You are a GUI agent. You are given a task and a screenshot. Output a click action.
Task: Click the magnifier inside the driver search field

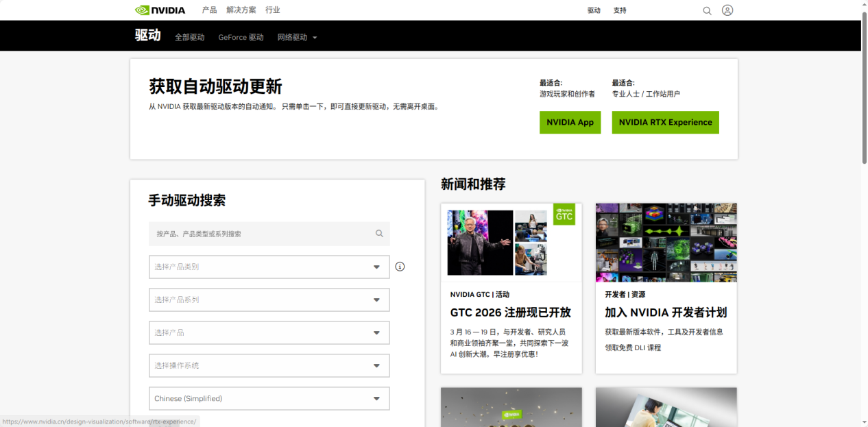click(x=379, y=233)
